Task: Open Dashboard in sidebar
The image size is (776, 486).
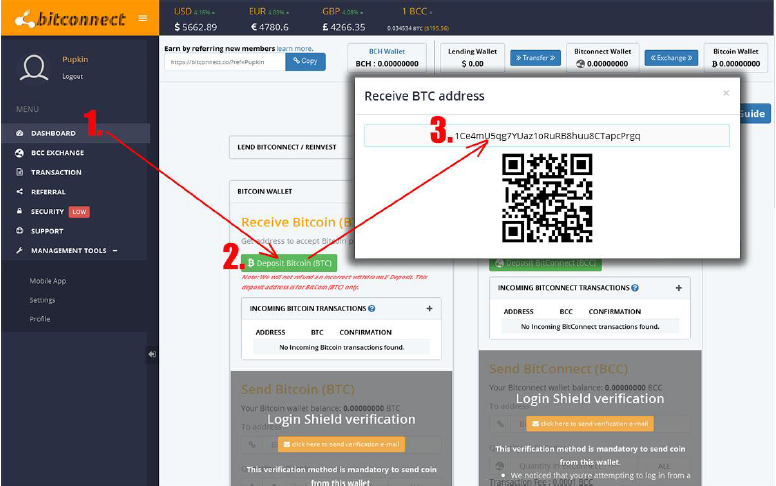Action: [75, 133]
